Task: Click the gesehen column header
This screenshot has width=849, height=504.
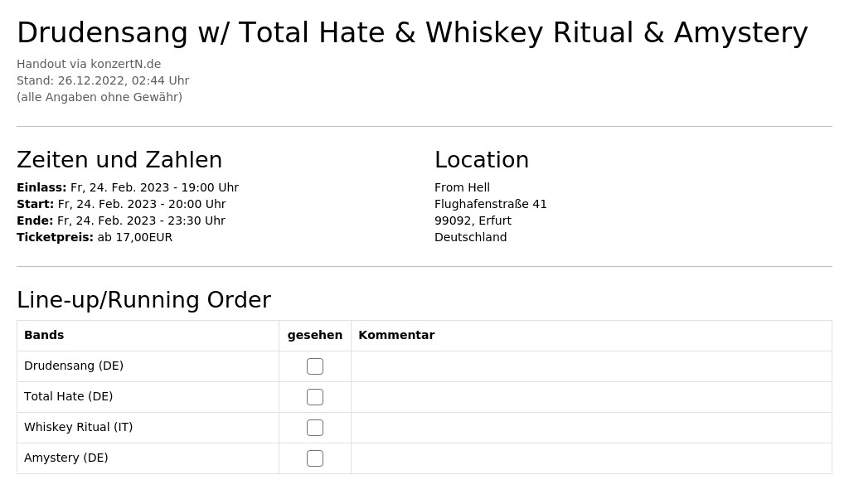Action: tap(314, 335)
